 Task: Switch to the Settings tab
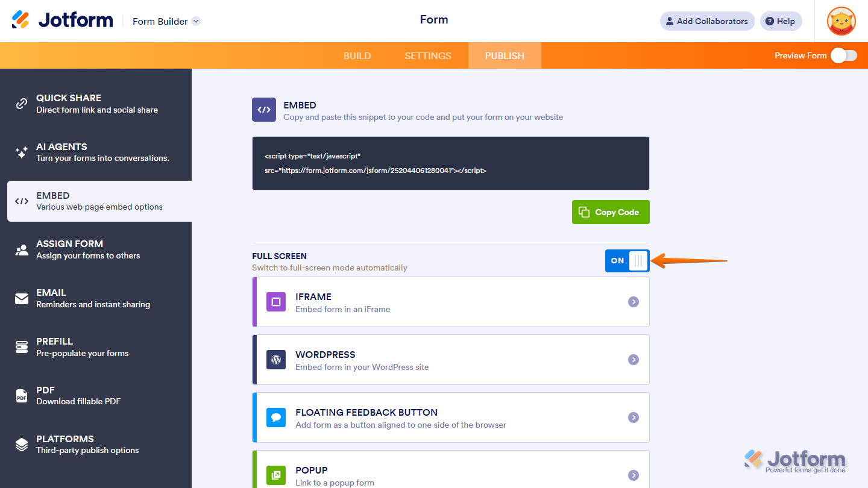point(428,55)
